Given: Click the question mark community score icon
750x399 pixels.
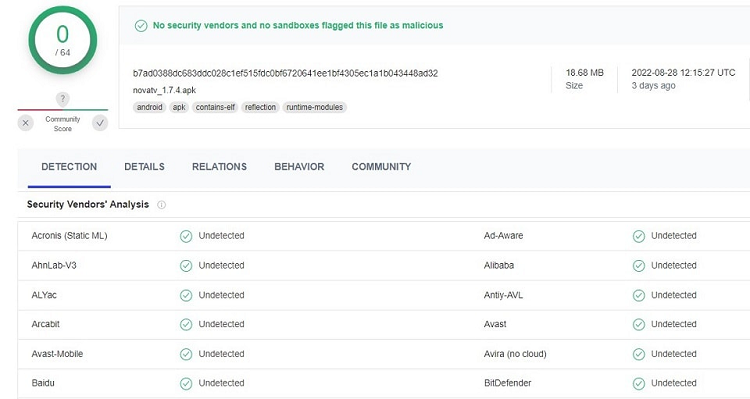Looking at the screenshot, I should [63, 99].
